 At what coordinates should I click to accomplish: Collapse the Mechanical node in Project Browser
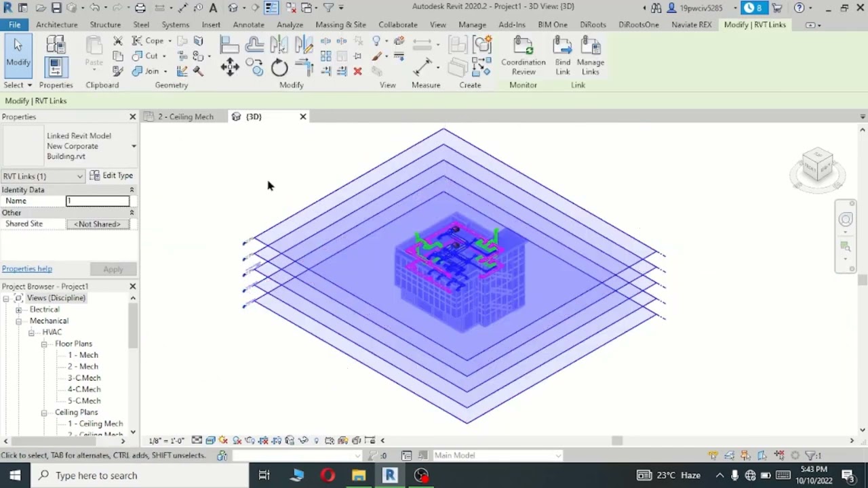click(19, 321)
